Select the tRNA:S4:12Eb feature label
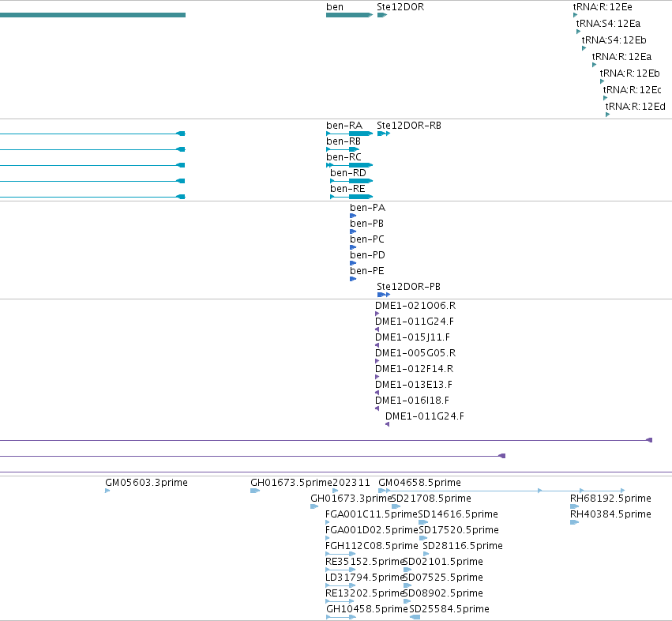The width and height of the screenshot is (672, 621). coord(614,40)
